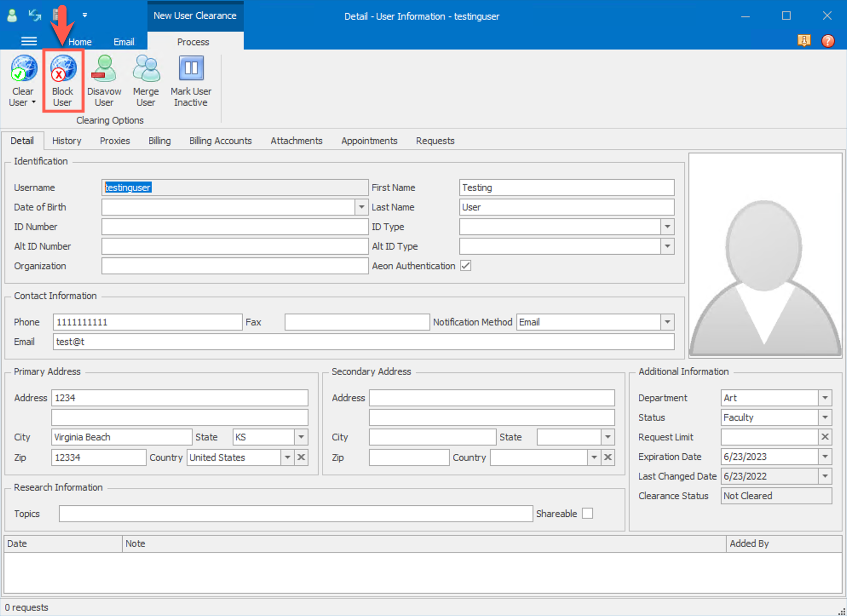Screen dimensions: 847x616
Task: Open the Department dropdown
Action: [x=825, y=397]
